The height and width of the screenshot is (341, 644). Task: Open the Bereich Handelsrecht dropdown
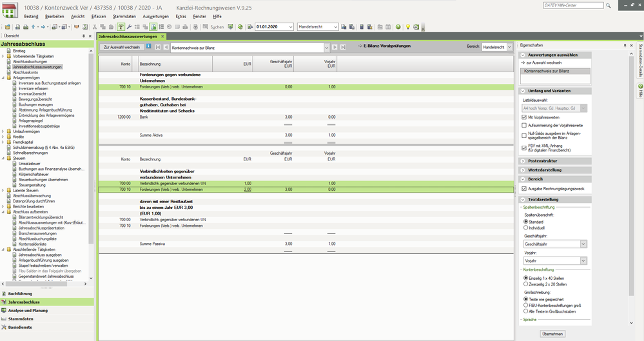tap(509, 47)
